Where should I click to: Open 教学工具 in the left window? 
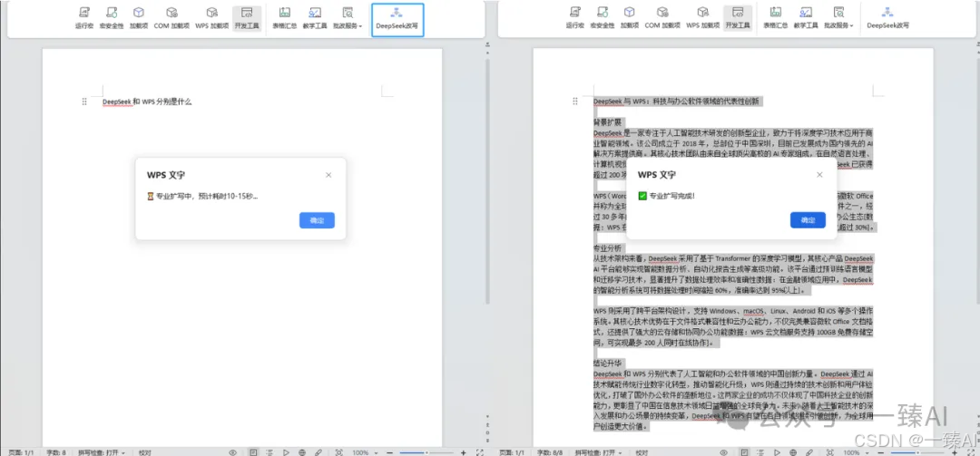pos(315,17)
